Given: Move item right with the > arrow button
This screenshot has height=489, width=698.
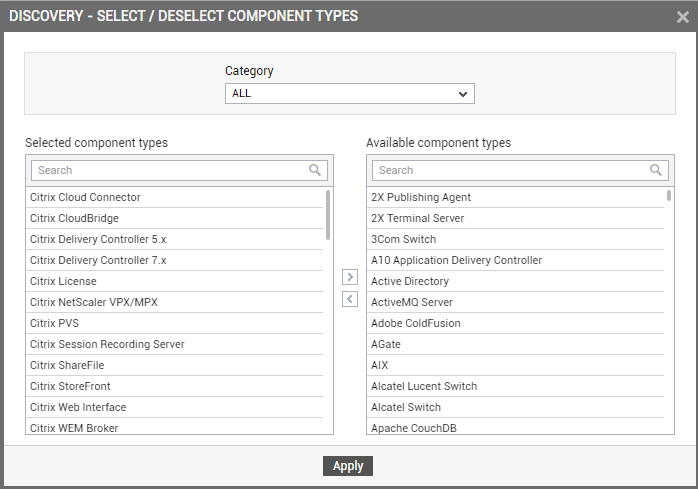Looking at the screenshot, I should tap(350, 277).
